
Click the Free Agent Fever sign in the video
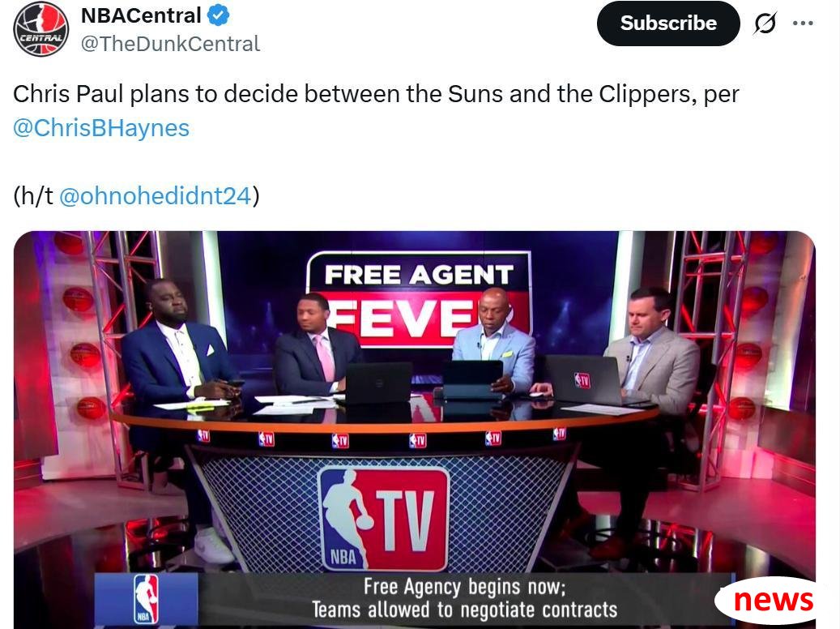419,297
